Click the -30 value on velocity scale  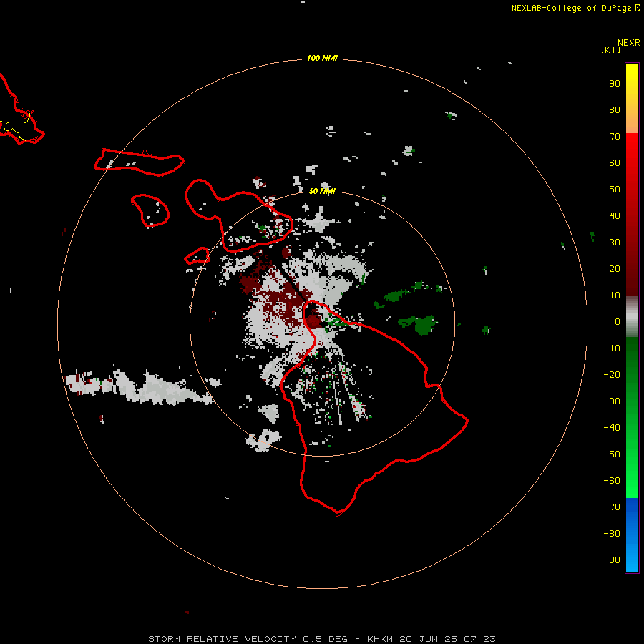pyautogui.click(x=612, y=401)
